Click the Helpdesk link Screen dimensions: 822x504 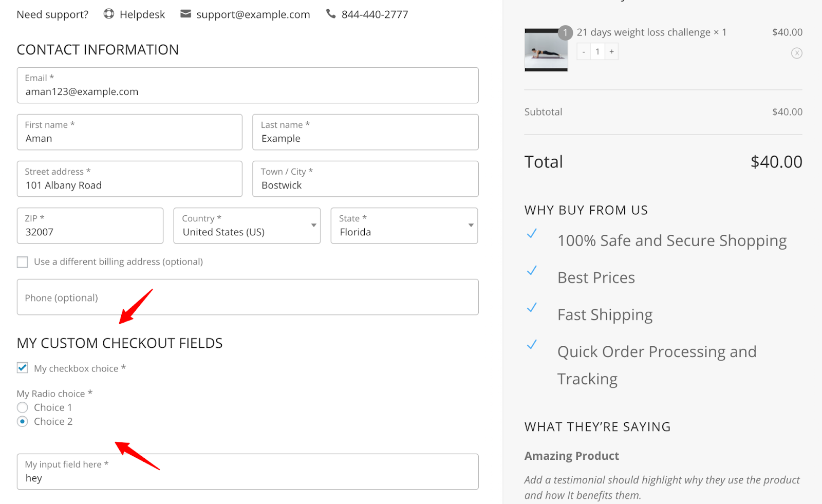[142, 14]
